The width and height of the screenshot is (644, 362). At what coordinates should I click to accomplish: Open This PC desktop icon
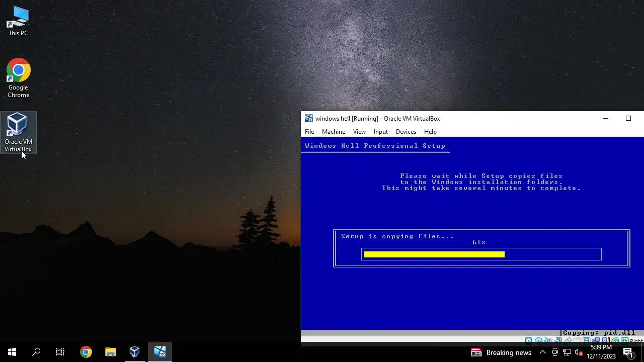tap(18, 21)
